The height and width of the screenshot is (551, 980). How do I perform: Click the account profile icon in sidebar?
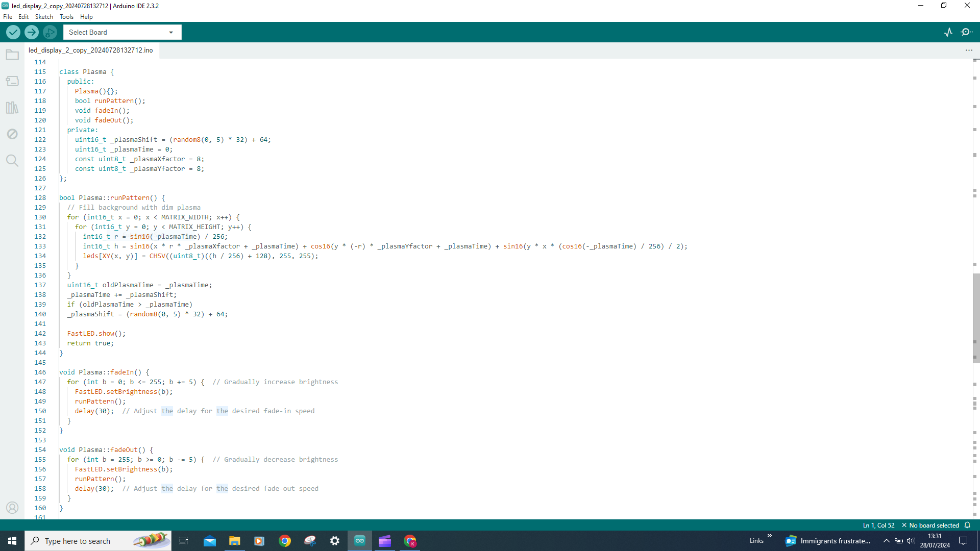click(12, 508)
